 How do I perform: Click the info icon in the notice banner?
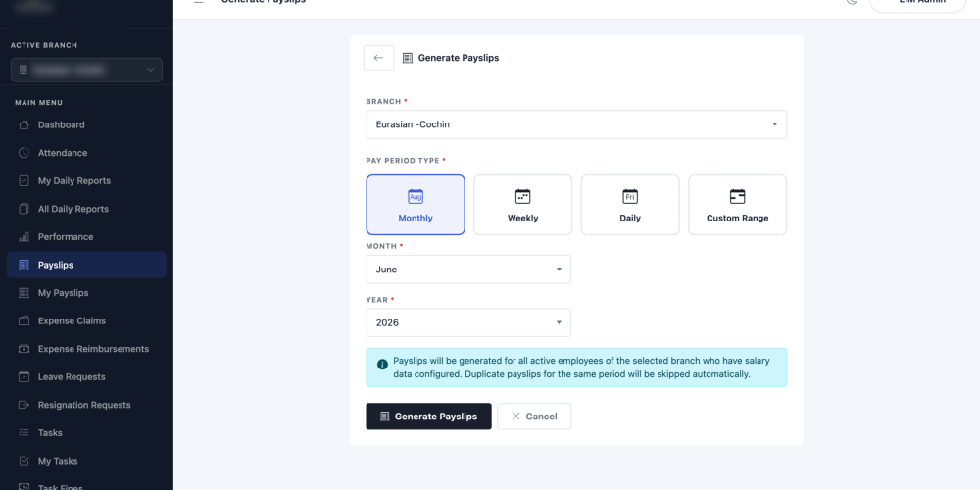(382, 364)
